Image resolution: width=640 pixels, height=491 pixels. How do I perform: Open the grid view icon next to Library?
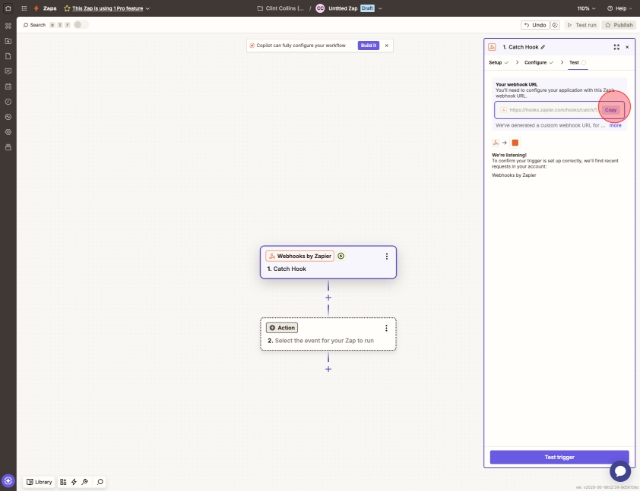[63, 482]
